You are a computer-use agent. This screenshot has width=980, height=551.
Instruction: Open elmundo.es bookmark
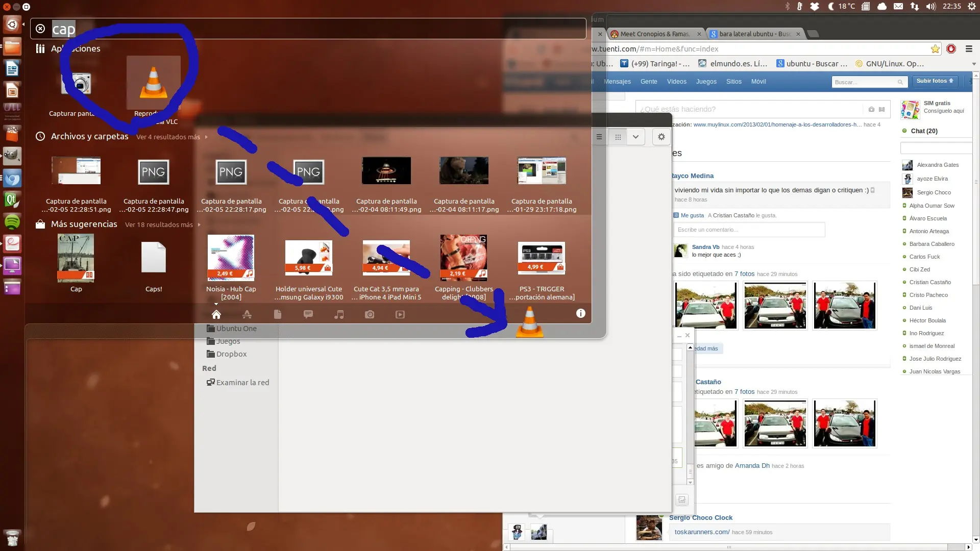[733, 64]
